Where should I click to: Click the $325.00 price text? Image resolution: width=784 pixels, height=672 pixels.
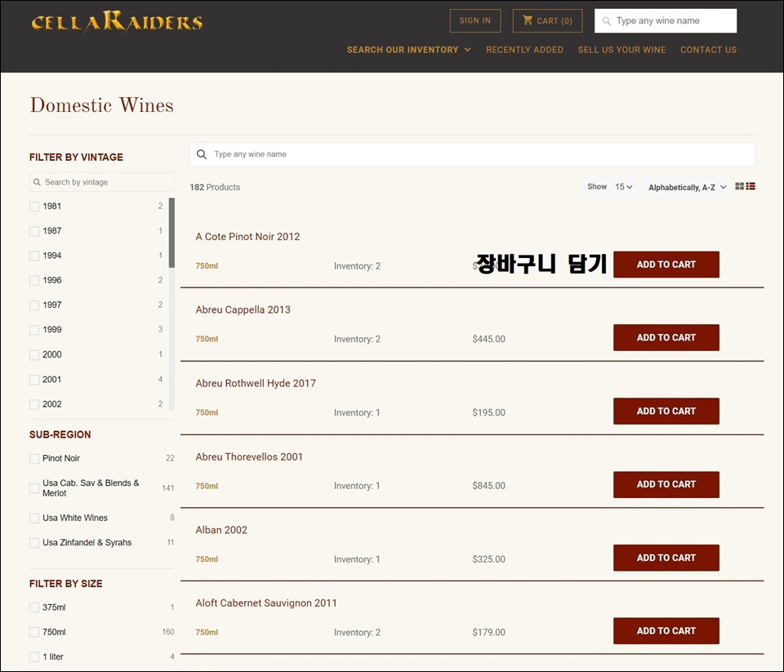(x=488, y=559)
